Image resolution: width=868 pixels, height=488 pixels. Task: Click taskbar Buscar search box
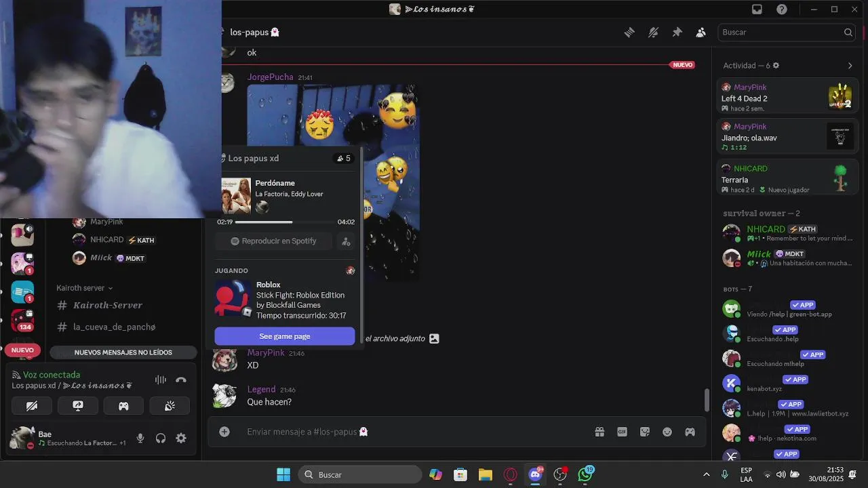(x=359, y=474)
